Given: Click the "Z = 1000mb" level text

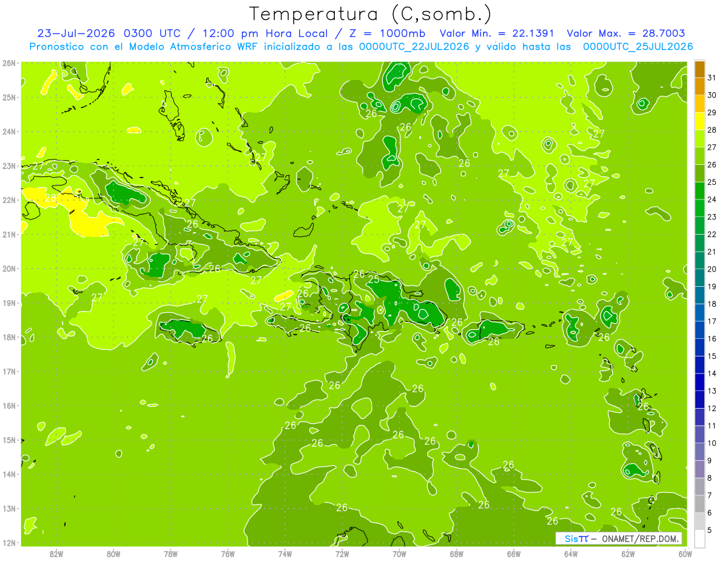Looking at the screenshot, I should tap(386, 33).
